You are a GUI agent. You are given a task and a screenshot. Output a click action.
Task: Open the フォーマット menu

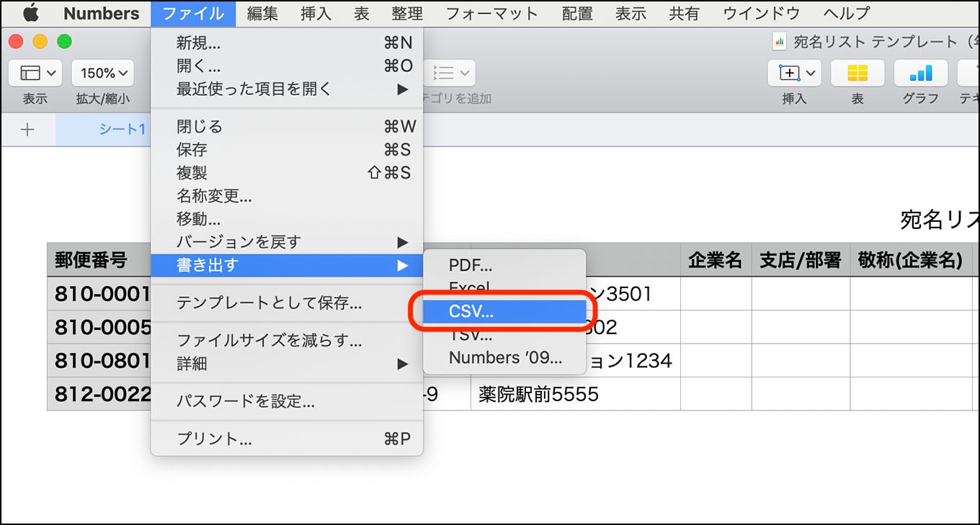[x=491, y=13]
